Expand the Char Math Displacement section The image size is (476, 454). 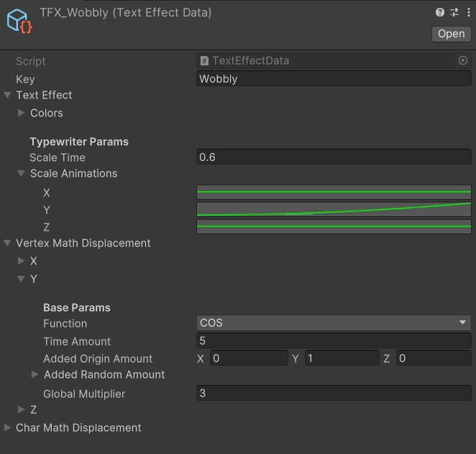[8, 427]
